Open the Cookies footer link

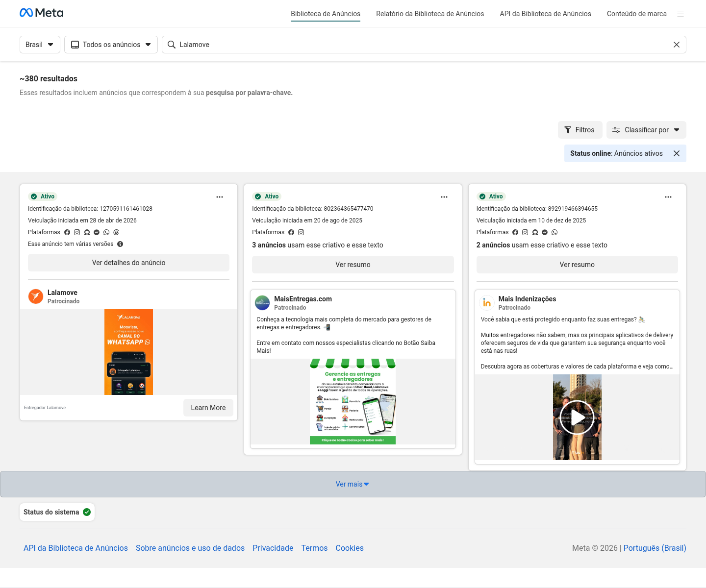[x=350, y=548]
